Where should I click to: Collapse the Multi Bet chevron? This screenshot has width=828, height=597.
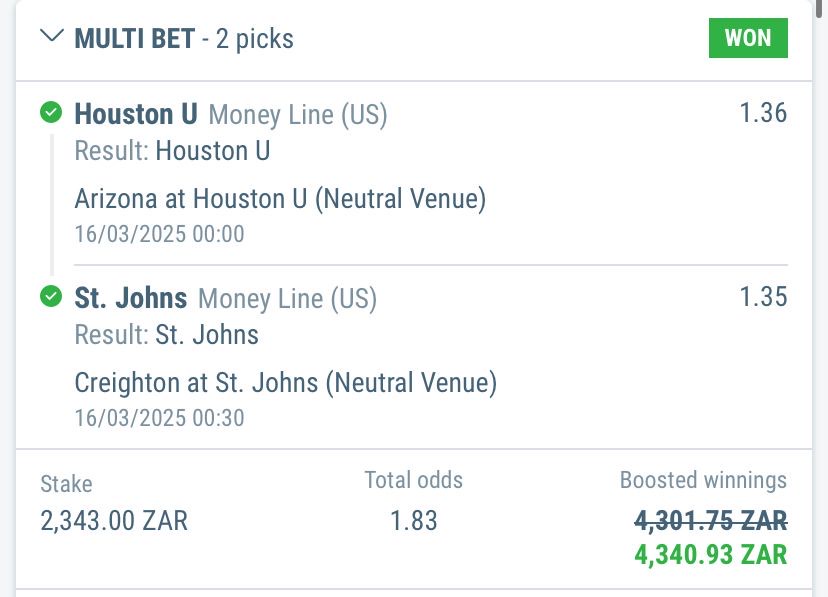click(50, 37)
